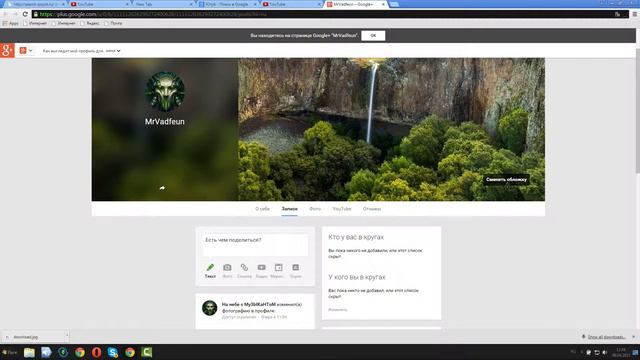Open the Почта bookmark
Screen dimensions: 640x360
click(x=113, y=23)
